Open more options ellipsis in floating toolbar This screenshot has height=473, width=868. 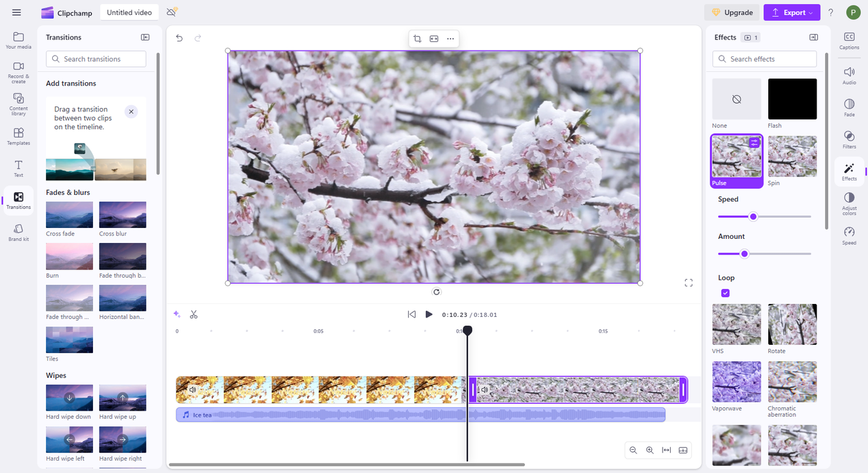pyautogui.click(x=450, y=39)
